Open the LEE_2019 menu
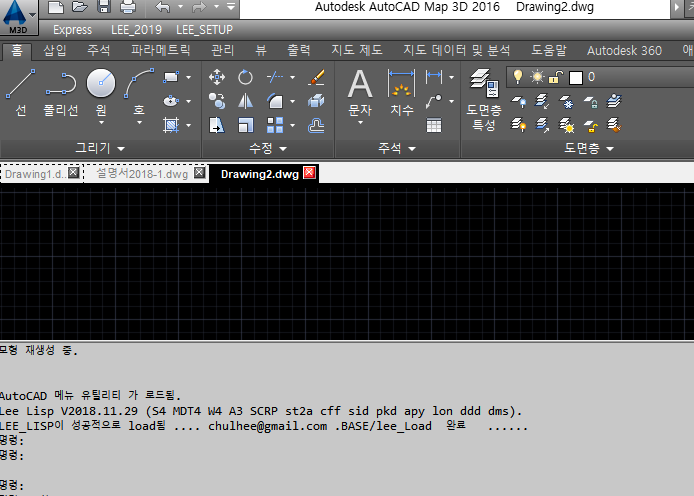694x496 pixels. point(136,30)
